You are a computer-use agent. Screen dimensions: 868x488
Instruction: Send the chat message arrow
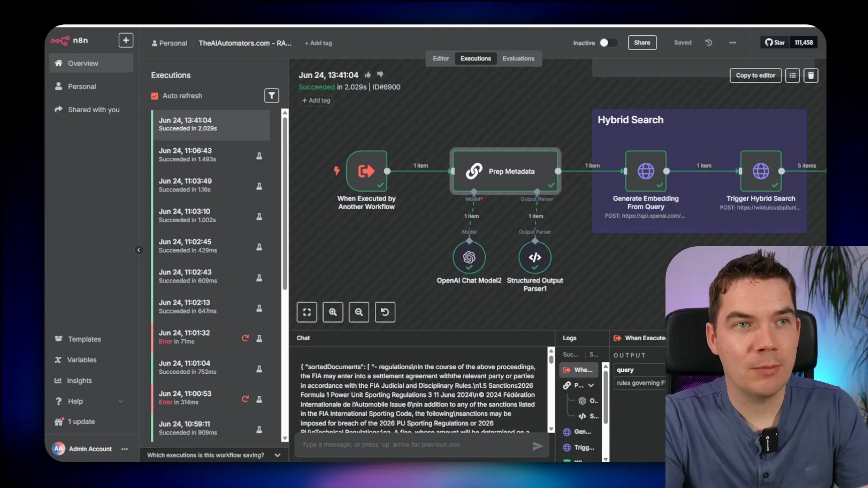click(538, 446)
